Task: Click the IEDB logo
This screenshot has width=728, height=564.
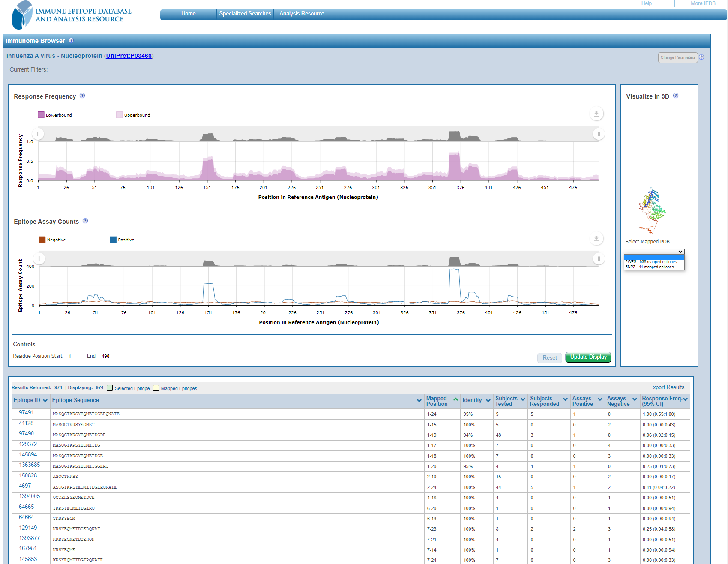Action: pos(72,15)
